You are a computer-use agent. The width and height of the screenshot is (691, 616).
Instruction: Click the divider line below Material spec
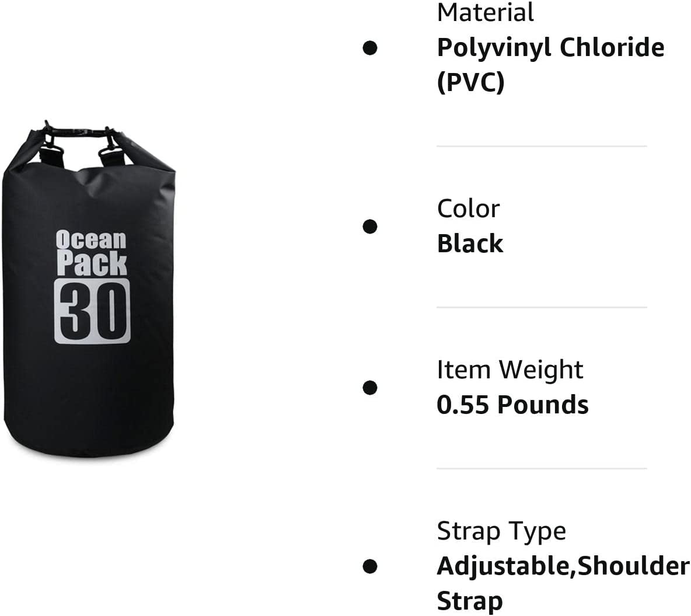[x=542, y=146]
